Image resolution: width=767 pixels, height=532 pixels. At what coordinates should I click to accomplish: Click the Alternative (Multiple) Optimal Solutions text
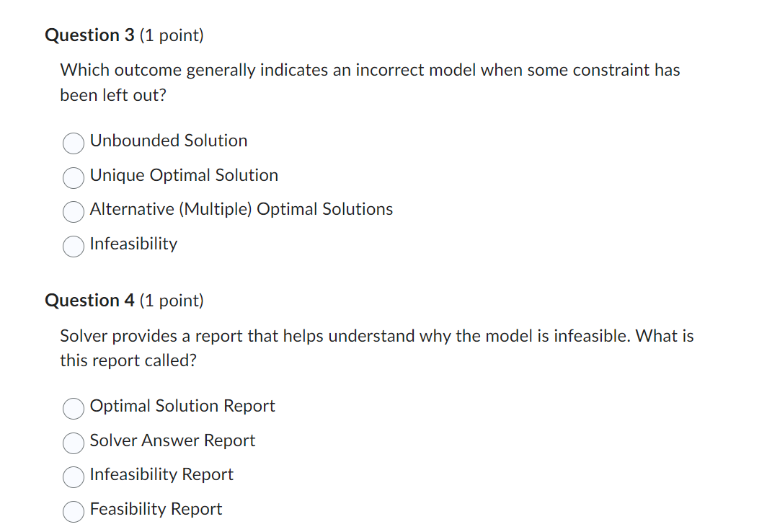[x=241, y=209]
